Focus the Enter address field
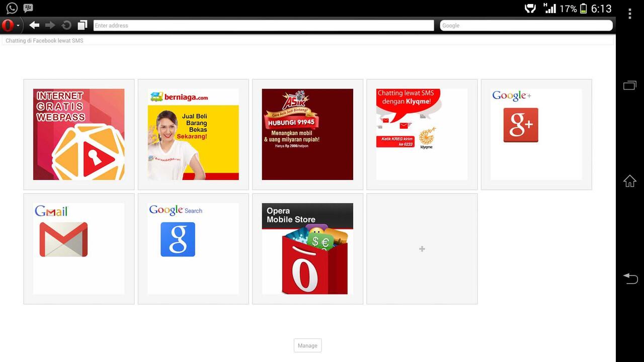The image size is (644, 362). pos(264,25)
